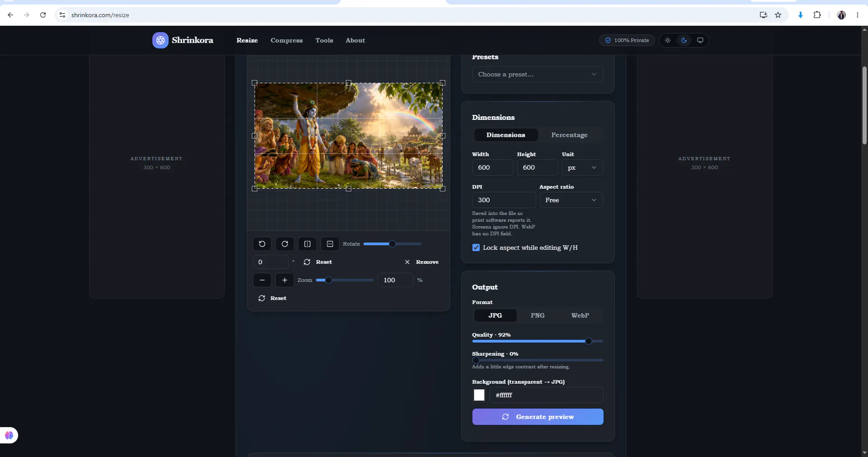
Task: Click the 'Quality · 92%' label
Action: point(491,335)
